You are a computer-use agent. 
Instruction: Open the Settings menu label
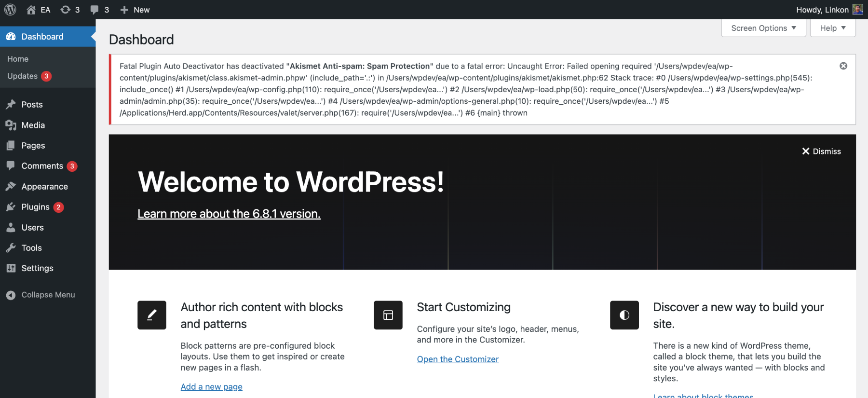coord(38,268)
